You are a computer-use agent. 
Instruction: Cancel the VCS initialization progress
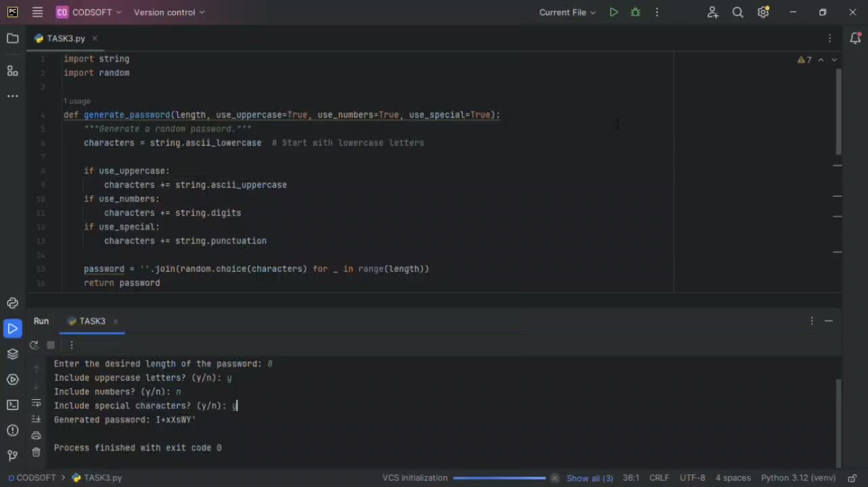[x=555, y=478]
